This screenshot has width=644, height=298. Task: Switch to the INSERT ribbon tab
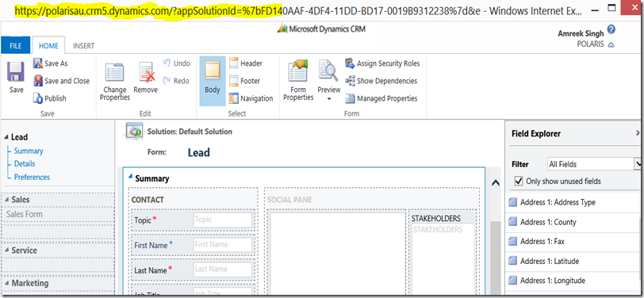(x=84, y=46)
